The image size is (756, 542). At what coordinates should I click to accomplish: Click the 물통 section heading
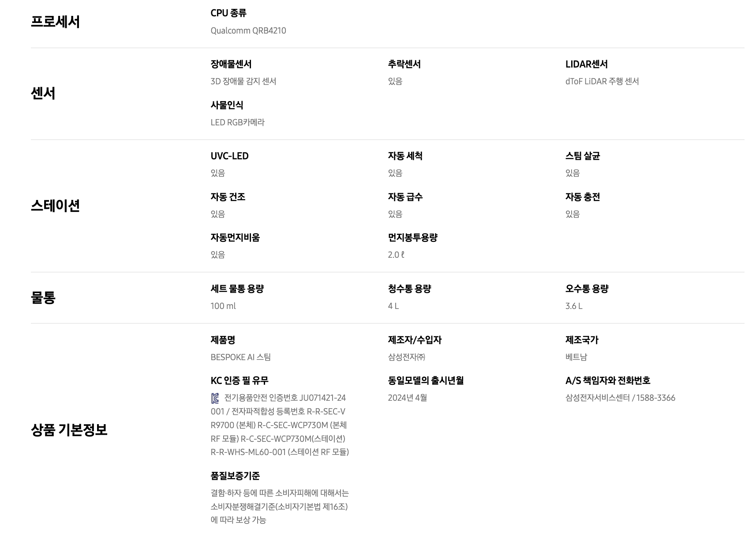tap(43, 297)
